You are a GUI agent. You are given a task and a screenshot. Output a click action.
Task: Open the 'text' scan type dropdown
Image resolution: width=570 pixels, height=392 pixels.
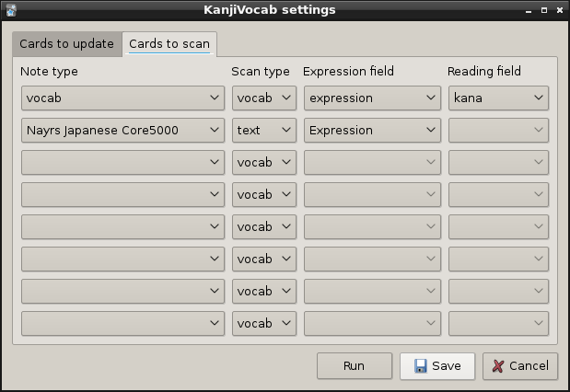263,131
